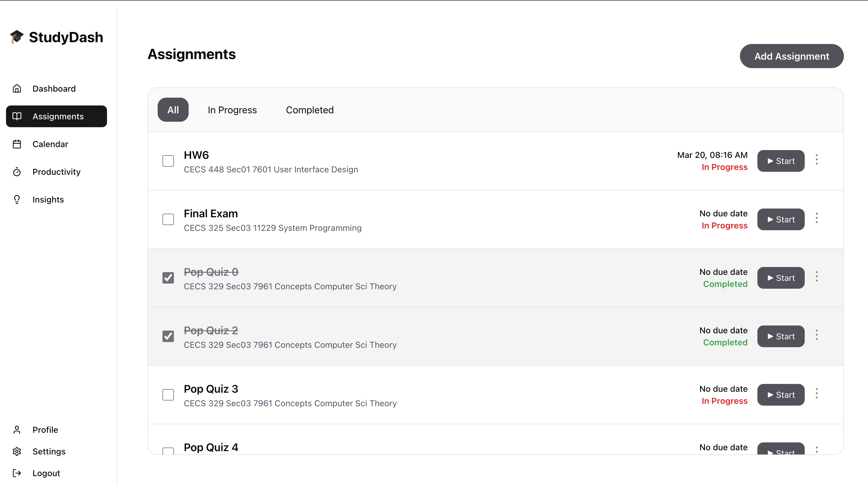
Task: Uncheck the Pop Quiz 0 checkbox
Action: 168,278
